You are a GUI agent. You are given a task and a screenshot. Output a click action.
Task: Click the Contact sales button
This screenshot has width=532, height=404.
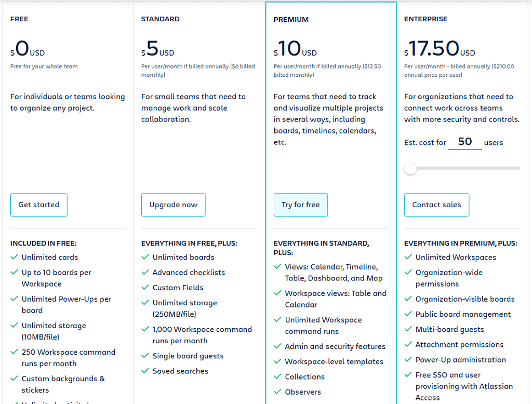click(436, 205)
